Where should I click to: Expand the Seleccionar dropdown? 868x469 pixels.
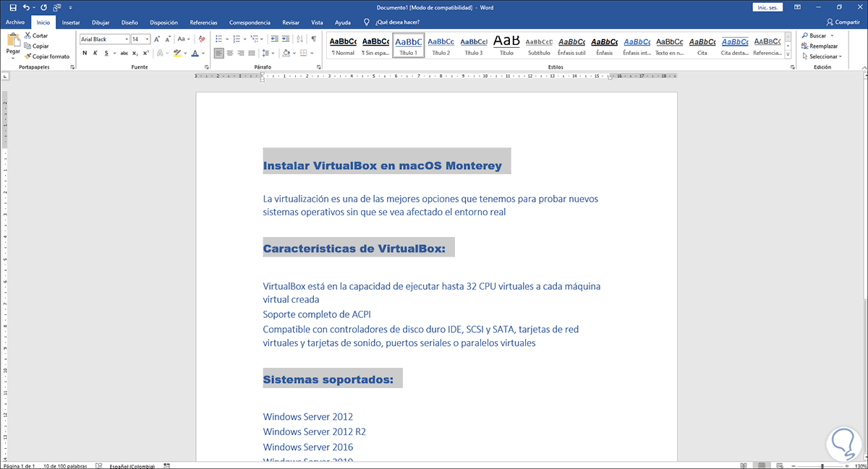point(839,56)
